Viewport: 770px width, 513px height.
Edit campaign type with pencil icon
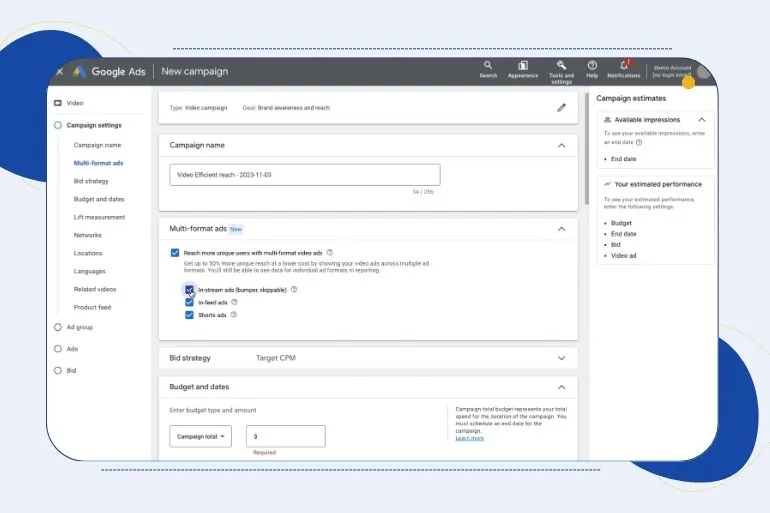(x=561, y=108)
